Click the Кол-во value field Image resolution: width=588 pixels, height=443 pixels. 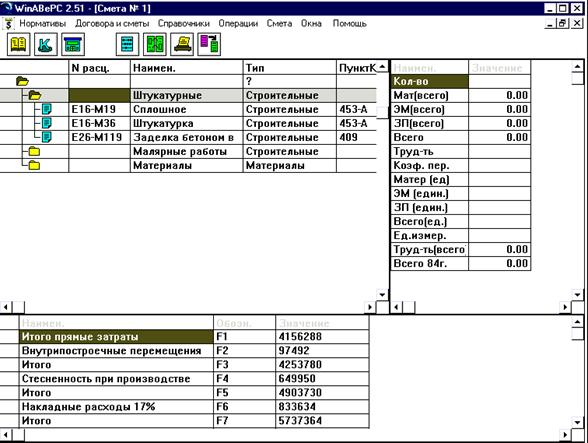(500, 81)
